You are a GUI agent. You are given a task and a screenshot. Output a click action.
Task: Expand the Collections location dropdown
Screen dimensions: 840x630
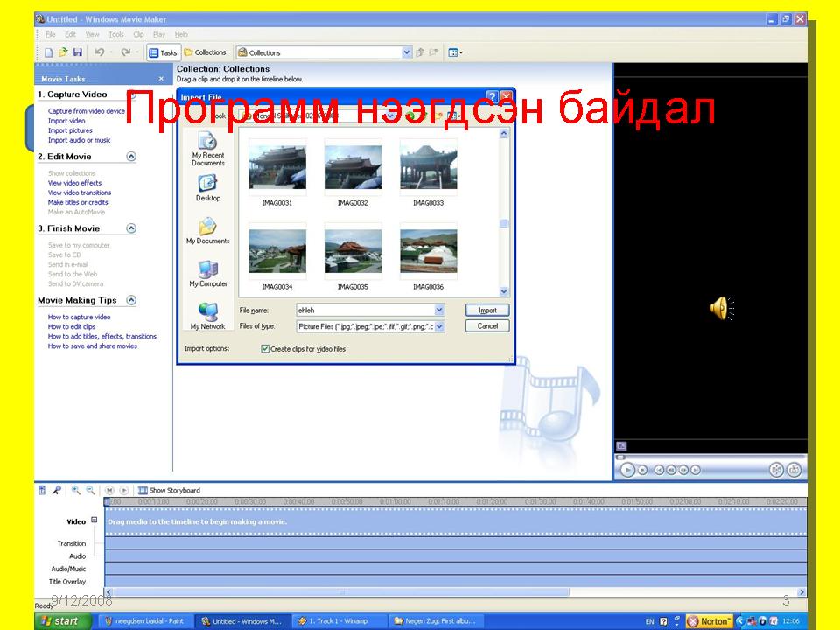tap(407, 52)
